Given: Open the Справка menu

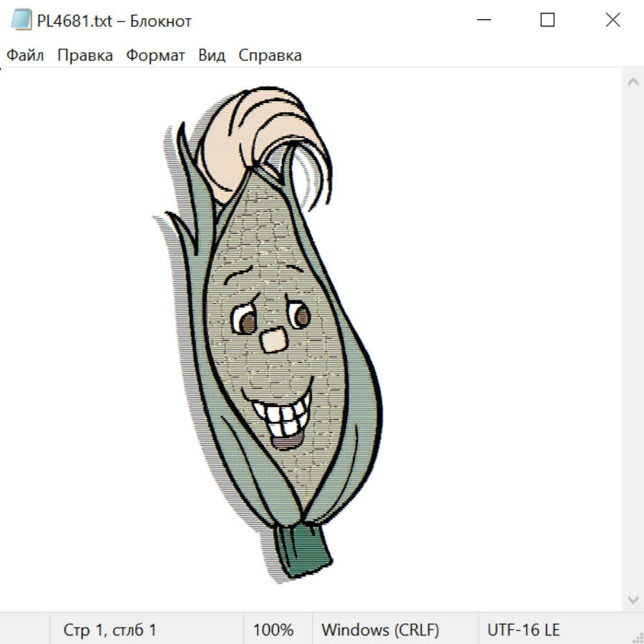Looking at the screenshot, I should (270, 56).
